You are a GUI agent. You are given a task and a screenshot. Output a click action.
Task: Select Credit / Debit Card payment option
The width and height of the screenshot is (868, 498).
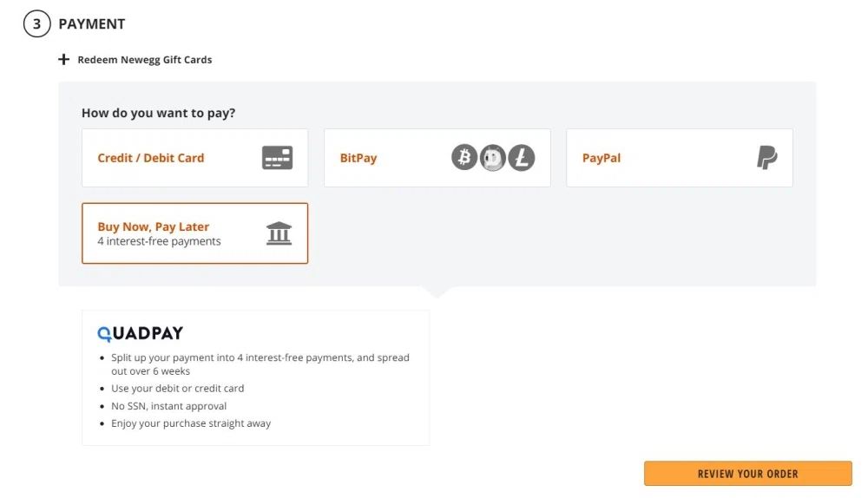(151, 158)
